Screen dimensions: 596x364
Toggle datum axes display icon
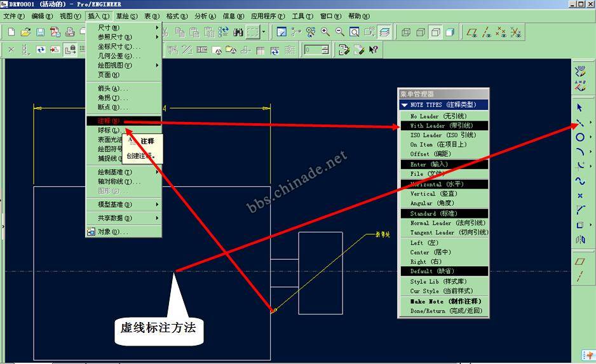tap(487, 32)
